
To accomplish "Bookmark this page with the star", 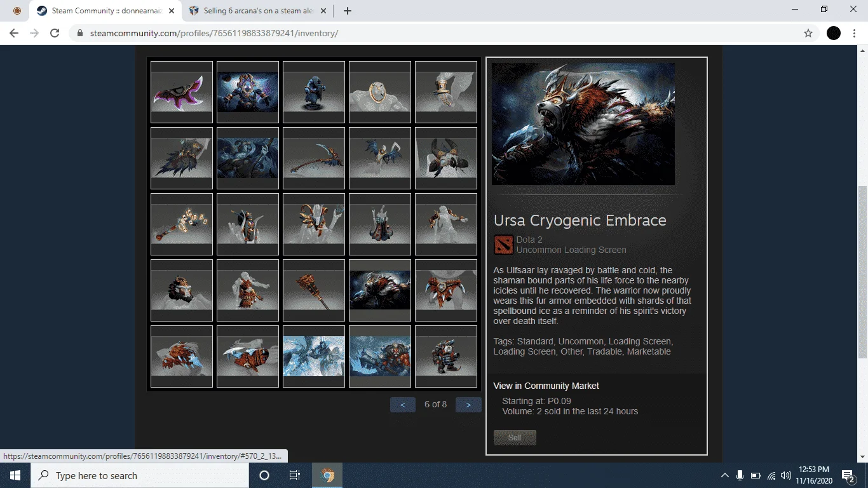I will (808, 33).
